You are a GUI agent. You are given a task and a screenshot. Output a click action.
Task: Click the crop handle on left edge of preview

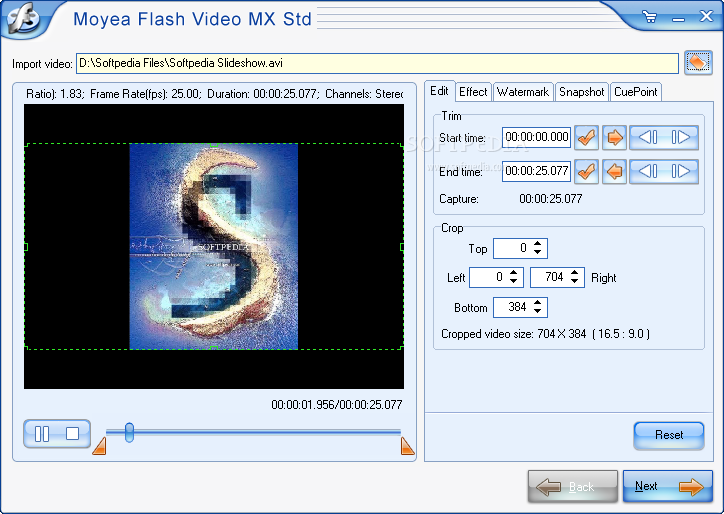[x=26, y=247]
